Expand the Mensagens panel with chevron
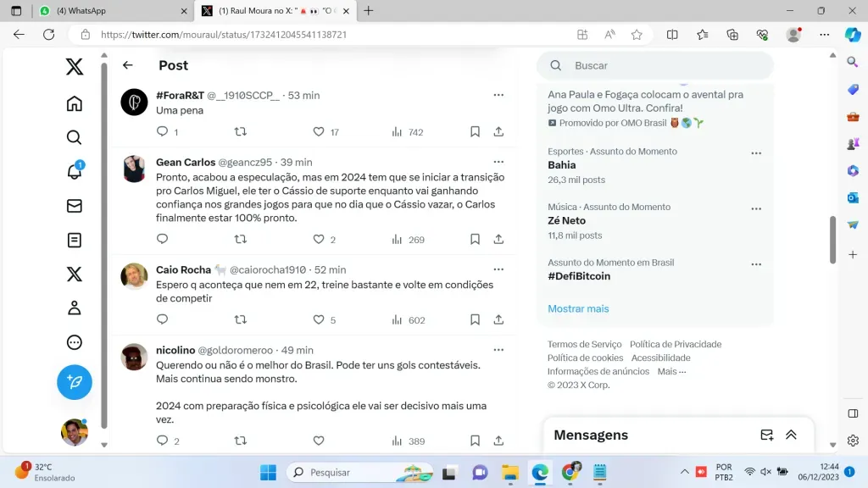868x488 pixels. tap(791, 435)
